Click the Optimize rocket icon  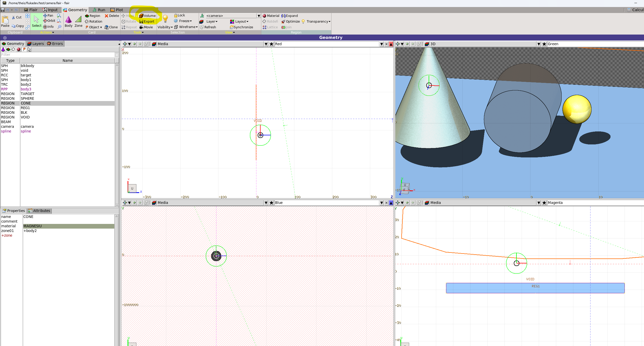(x=283, y=22)
